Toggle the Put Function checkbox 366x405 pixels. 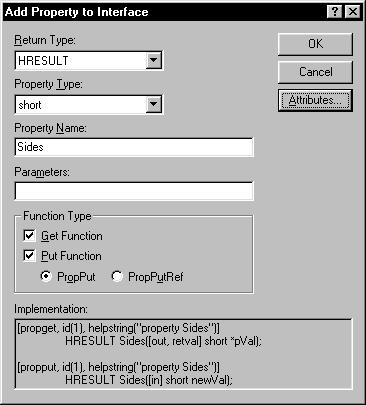click(x=29, y=256)
